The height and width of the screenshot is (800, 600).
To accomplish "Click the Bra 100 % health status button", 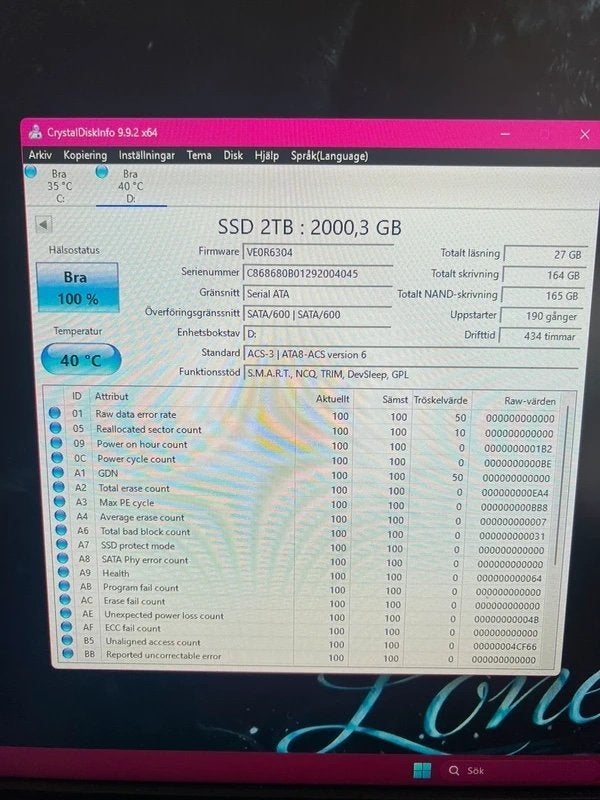I will click(x=77, y=287).
